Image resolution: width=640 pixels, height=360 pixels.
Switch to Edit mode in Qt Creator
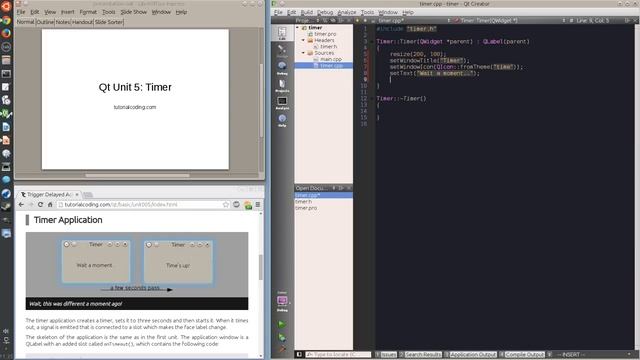(x=282, y=33)
